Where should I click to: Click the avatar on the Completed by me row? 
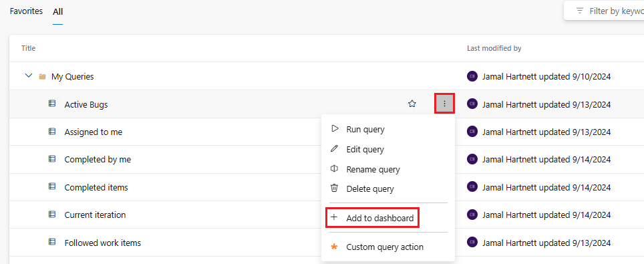click(472, 159)
